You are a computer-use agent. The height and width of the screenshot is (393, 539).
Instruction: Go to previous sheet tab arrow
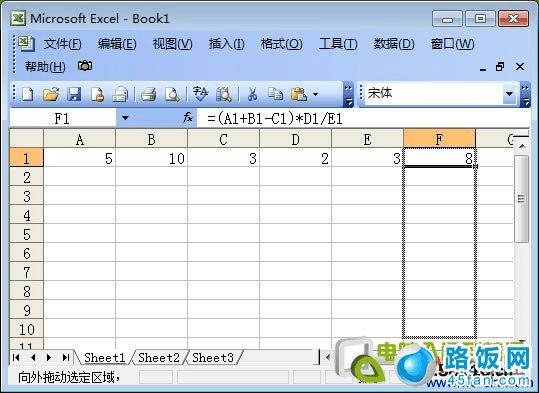tap(33, 358)
